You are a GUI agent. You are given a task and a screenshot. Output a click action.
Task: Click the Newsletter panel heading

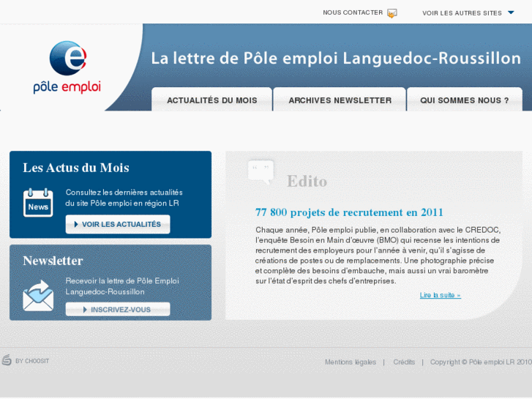53,261
